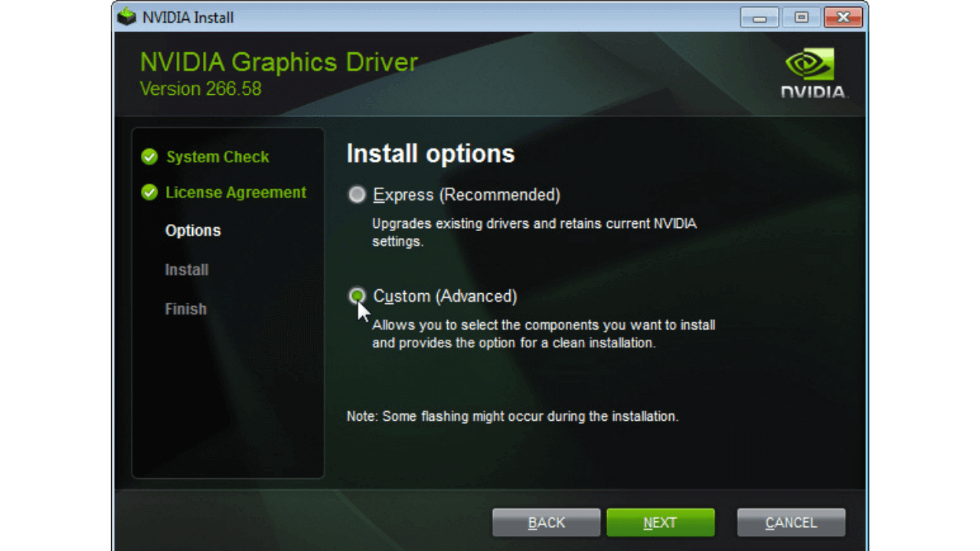Click the License Agreement green checkmark icon

(149, 193)
